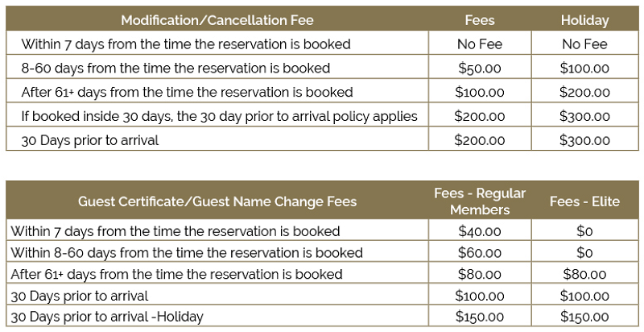
Task: Select '30 Days prior to arrival' in first table
Action: 90,140
